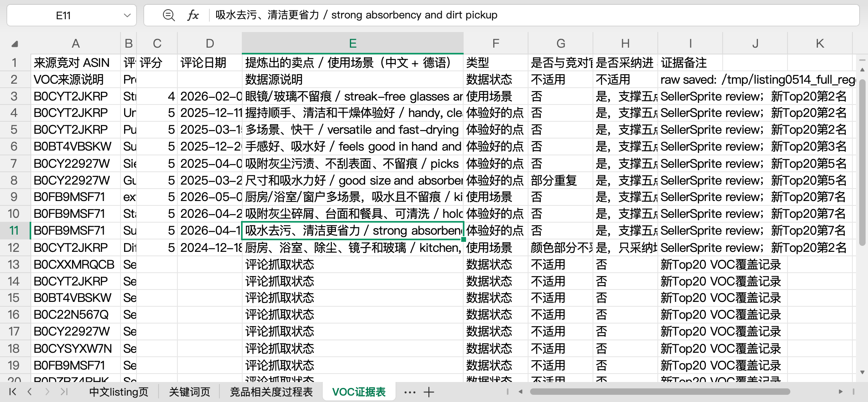The image size is (868, 402).
Task: Select header cell 评论日期
Action: [210, 63]
